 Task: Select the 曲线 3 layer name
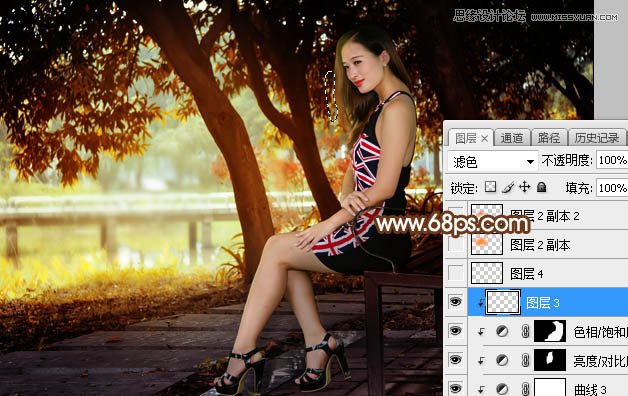pyautogui.click(x=590, y=389)
